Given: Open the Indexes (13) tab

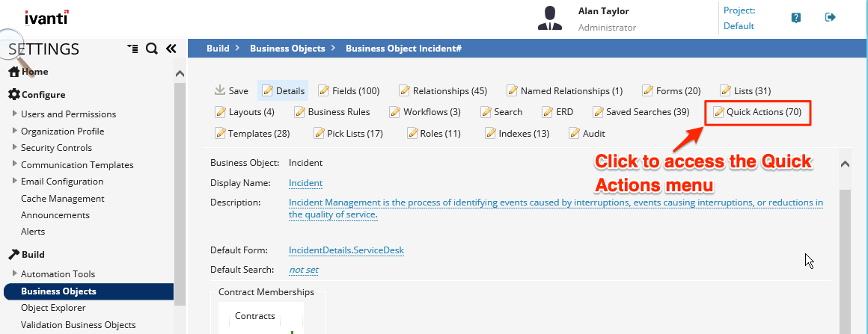Looking at the screenshot, I should click(518, 134).
